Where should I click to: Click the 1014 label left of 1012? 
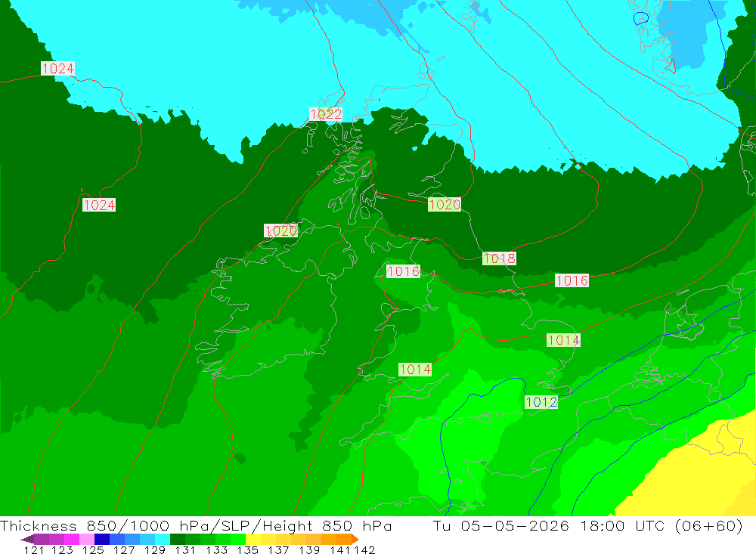[x=414, y=370]
